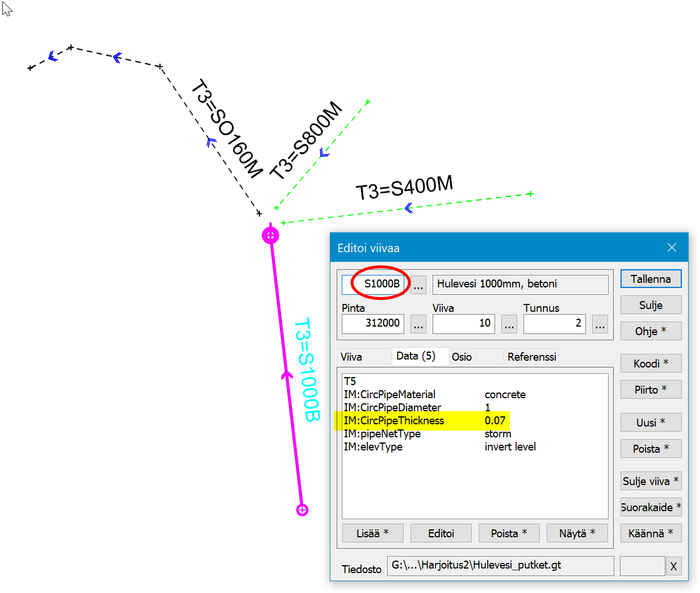
Task: Click the Pinta input field 312000
Action: point(372,323)
